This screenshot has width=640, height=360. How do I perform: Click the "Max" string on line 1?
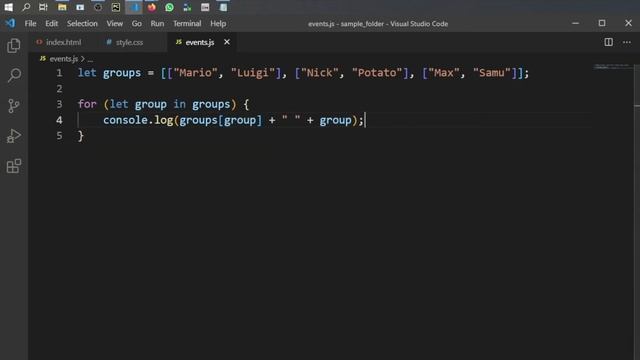click(444, 73)
